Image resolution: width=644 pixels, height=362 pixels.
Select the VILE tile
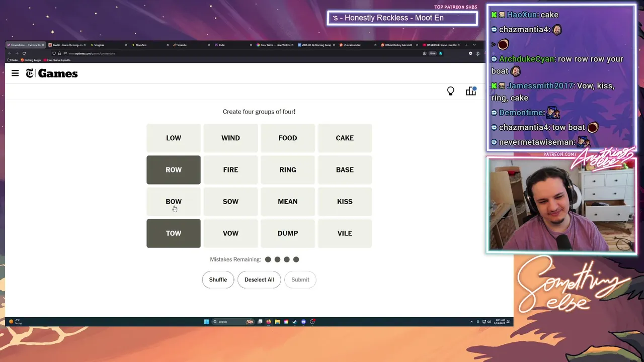tap(345, 233)
